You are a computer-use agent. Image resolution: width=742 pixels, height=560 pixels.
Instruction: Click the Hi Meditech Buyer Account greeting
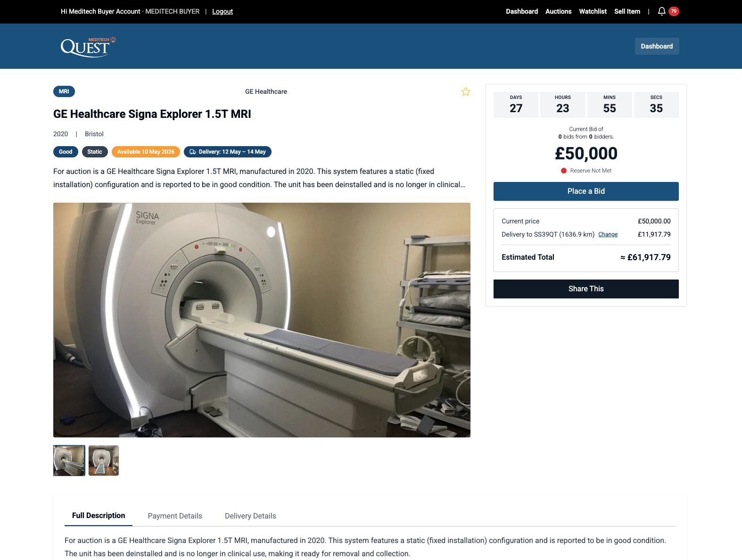100,11
